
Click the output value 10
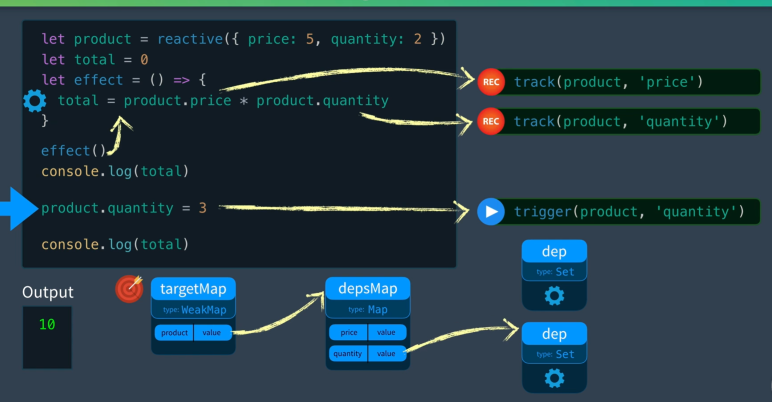(47, 324)
